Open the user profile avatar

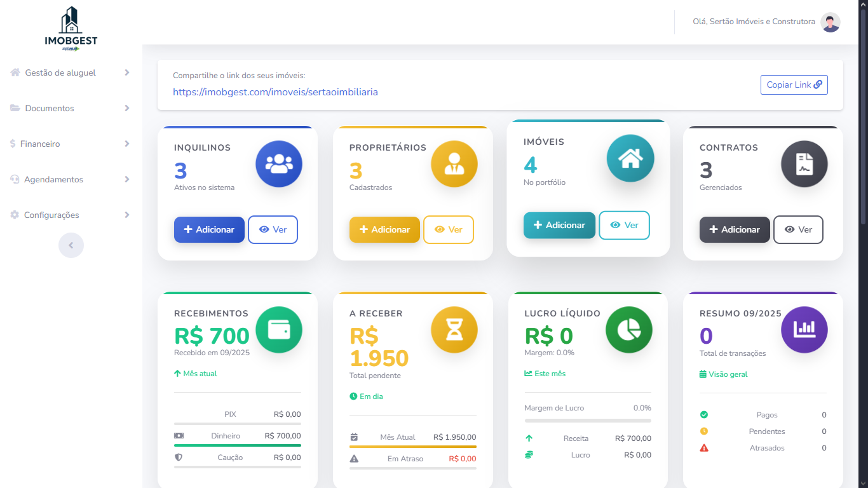tap(831, 22)
